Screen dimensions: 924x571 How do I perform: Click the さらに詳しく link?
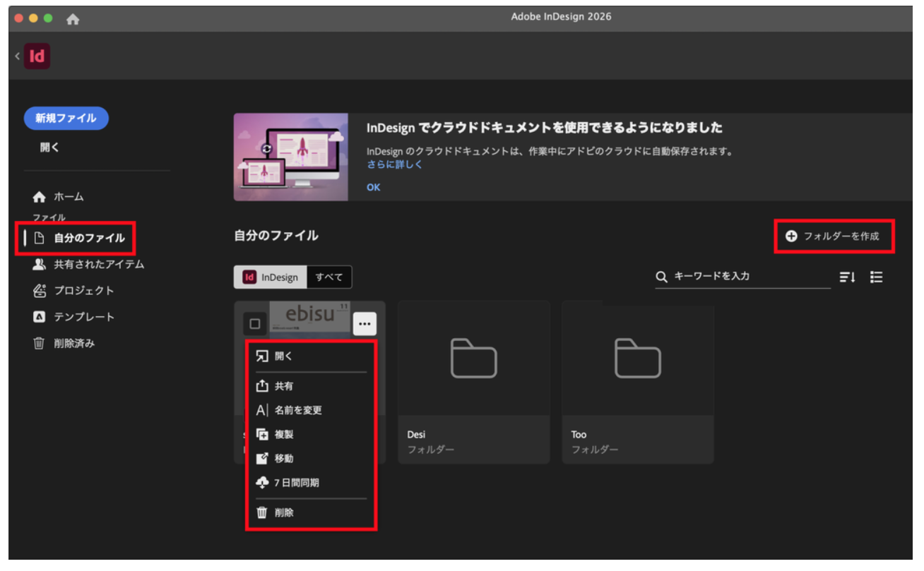tap(394, 164)
